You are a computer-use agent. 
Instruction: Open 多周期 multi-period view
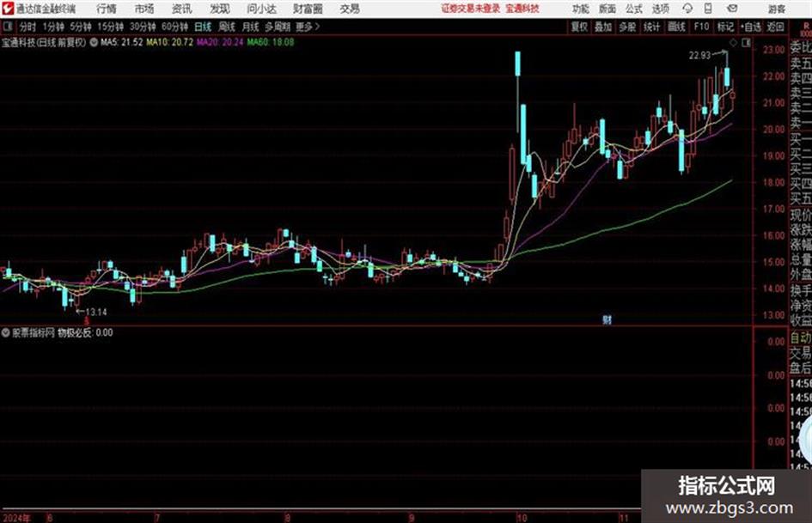278,27
